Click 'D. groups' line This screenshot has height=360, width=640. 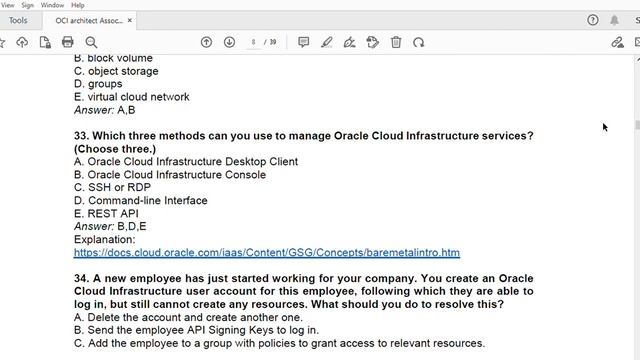click(x=98, y=84)
